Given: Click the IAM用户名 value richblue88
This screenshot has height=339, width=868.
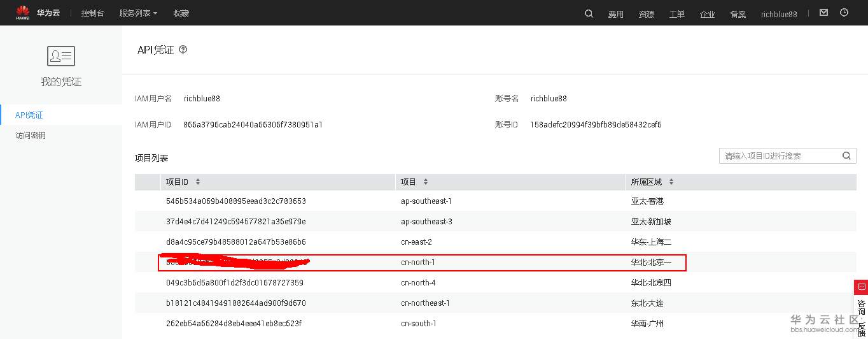Looking at the screenshot, I should click(202, 99).
